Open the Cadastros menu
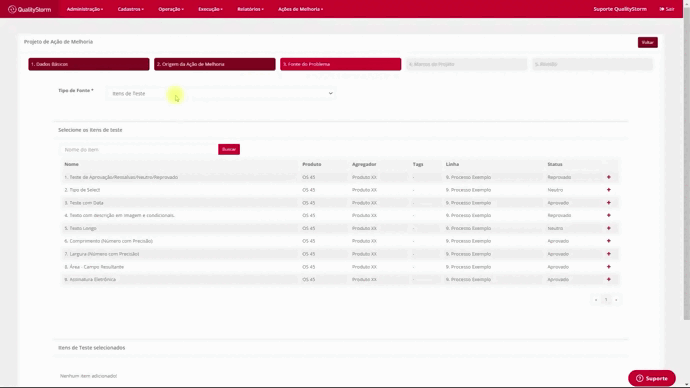 (x=131, y=9)
